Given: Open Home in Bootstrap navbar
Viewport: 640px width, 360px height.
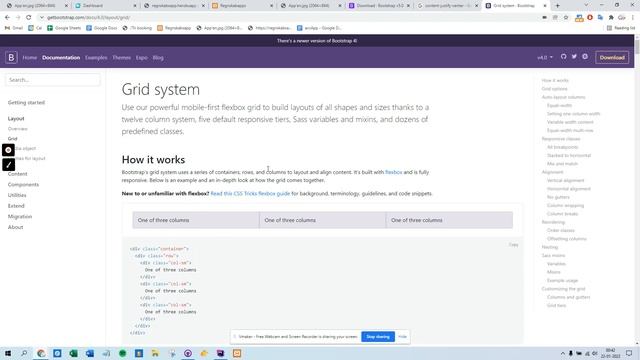Looking at the screenshot, I should click(x=29, y=58).
